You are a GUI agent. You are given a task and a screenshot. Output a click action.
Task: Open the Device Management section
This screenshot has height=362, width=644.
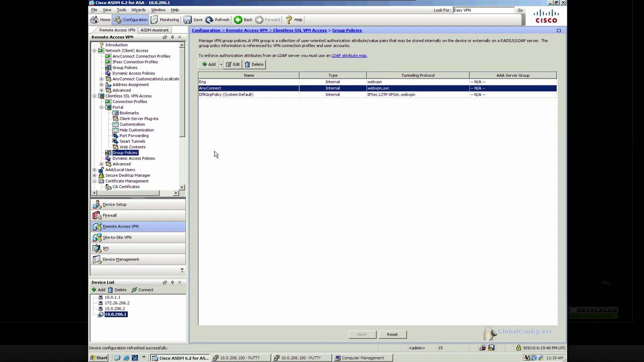138,259
